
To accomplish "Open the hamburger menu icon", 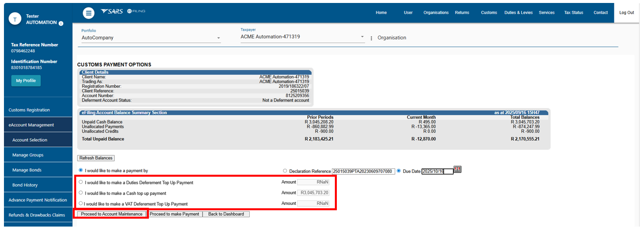I will click(89, 13).
